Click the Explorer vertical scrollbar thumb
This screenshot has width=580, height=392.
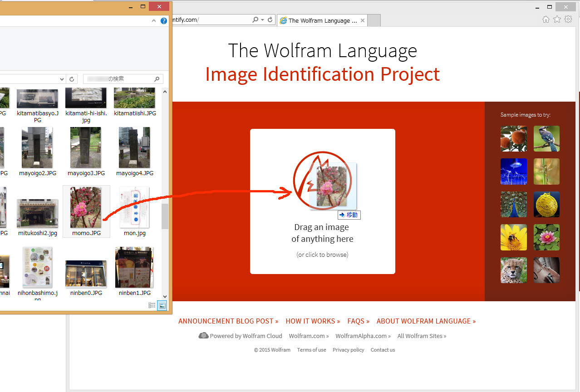pyautogui.click(x=165, y=216)
